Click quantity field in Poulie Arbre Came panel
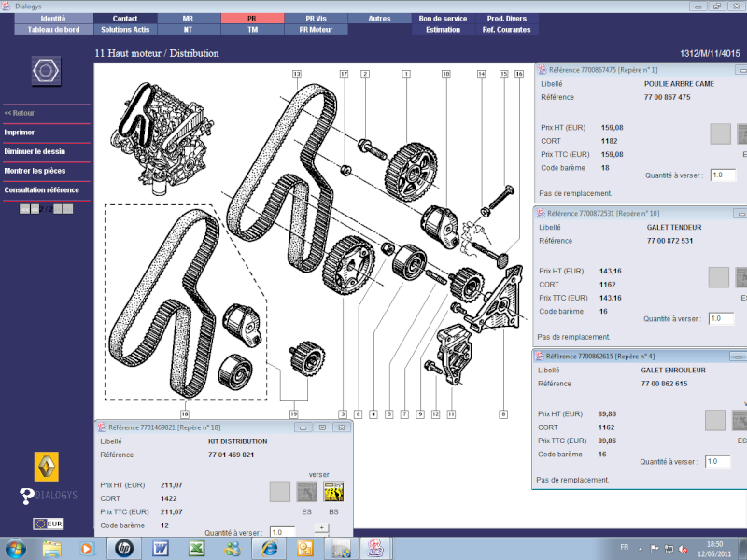 tap(723, 175)
